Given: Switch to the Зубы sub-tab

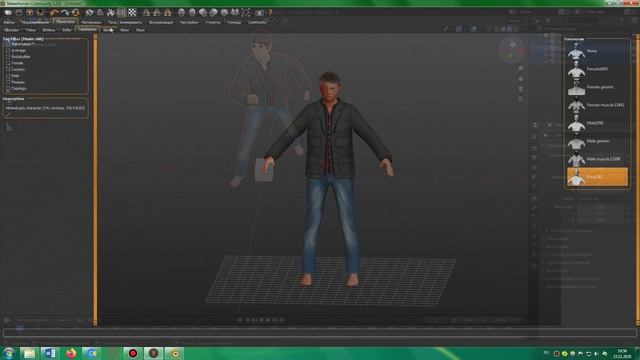Looking at the screenshot, I should coord(67,30).
